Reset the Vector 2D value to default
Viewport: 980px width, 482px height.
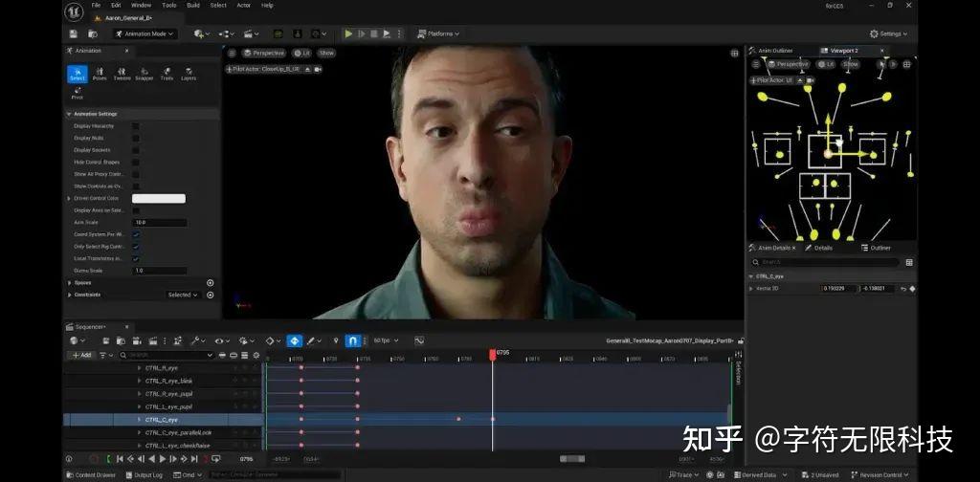tap(902, 289)
